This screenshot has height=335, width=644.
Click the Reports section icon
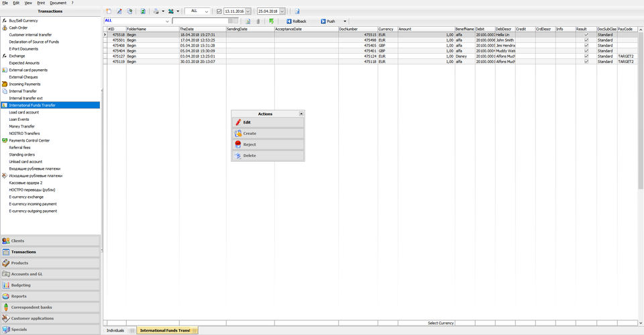coord(6,296)
